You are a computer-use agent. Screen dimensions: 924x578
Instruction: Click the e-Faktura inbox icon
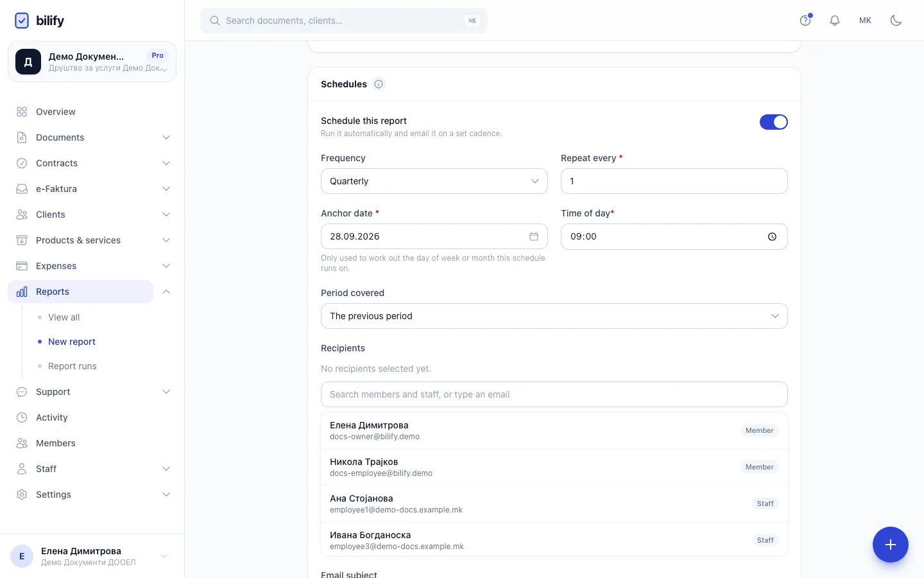(22, 189)
